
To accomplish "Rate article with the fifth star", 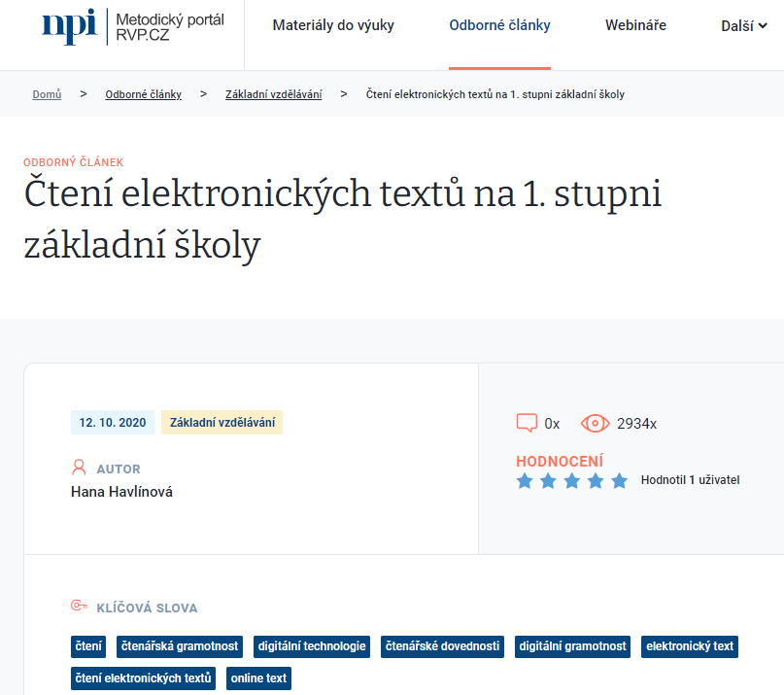I will (619, 480).
